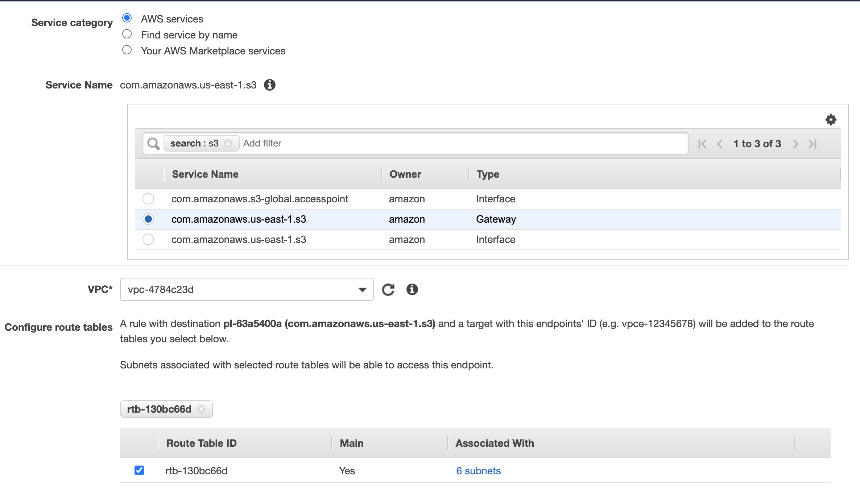Image resolution: width=860 pixels, height=504 pixels.
Task: Remove the s3 search filter tag
Action: pyautogui.click(x=228, y=143)
